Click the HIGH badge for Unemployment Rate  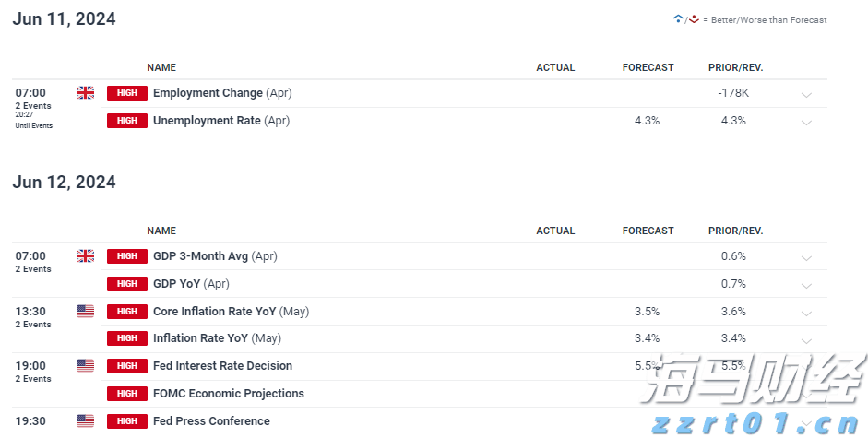[x=127, y=121]
